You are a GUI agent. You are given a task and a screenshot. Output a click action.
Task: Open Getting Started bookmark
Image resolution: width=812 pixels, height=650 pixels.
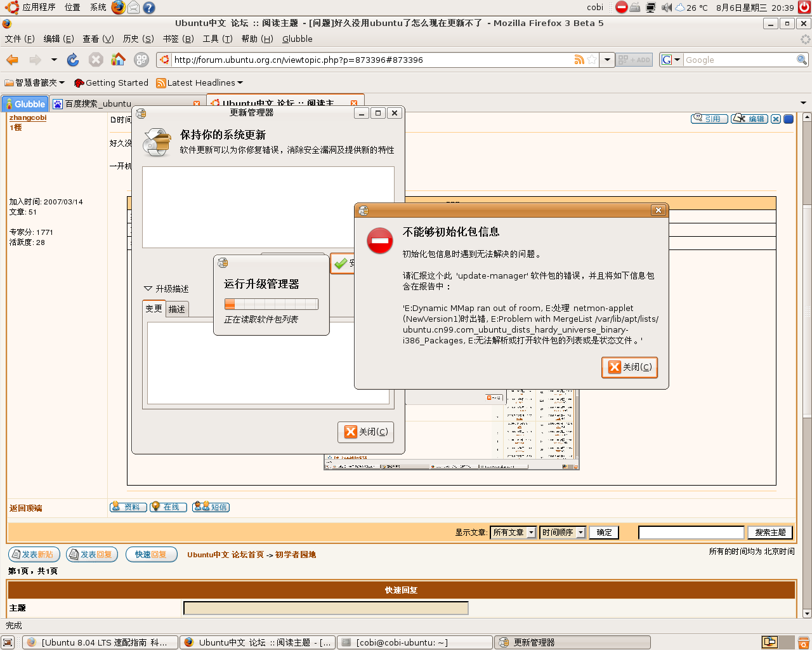(x=111, y=83)
